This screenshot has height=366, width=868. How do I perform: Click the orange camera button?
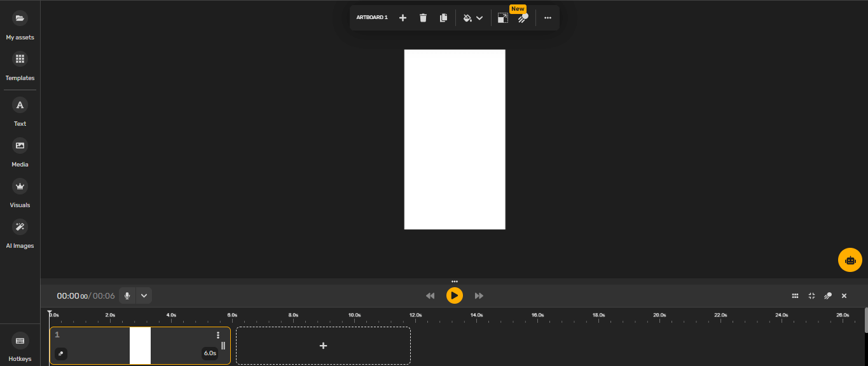pyautogui.click(x=850, y=260)
